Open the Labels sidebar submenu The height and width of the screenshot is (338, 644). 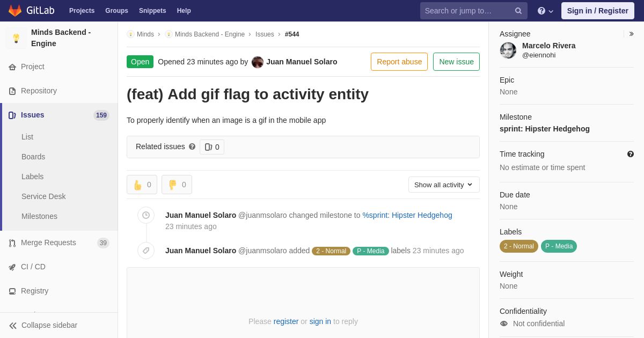[33, 177]
